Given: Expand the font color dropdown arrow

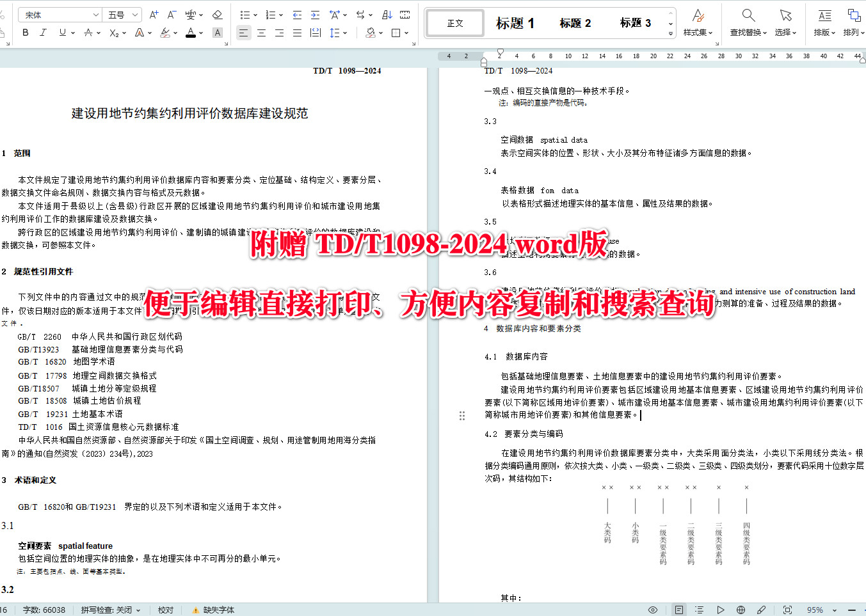Looking at the screenshot, I should click(201, 33).
